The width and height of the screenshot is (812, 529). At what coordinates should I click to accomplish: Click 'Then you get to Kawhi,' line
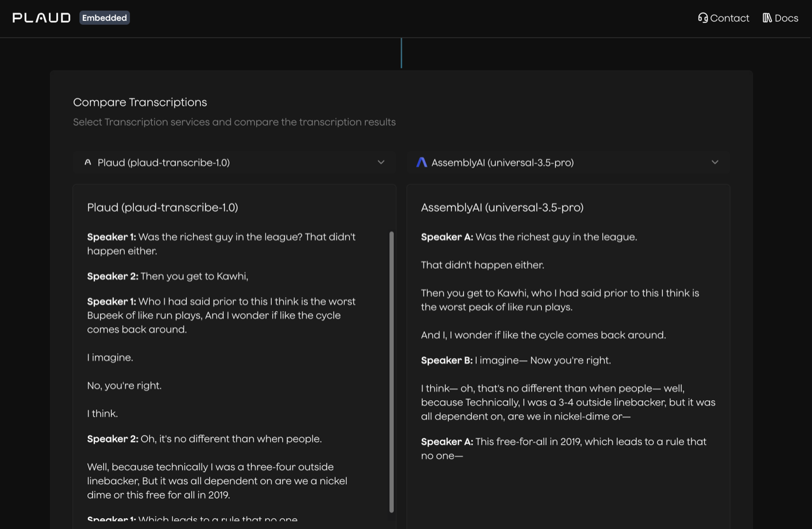(168, 276)
